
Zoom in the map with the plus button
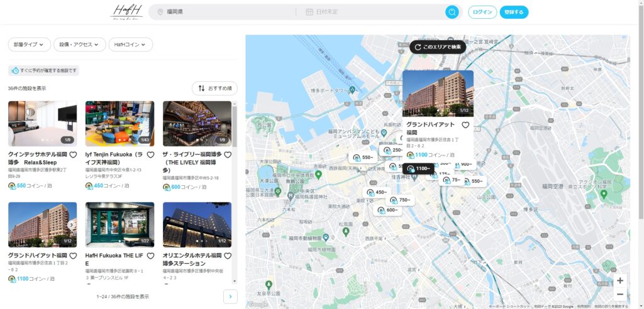click(x=619, y=281)
